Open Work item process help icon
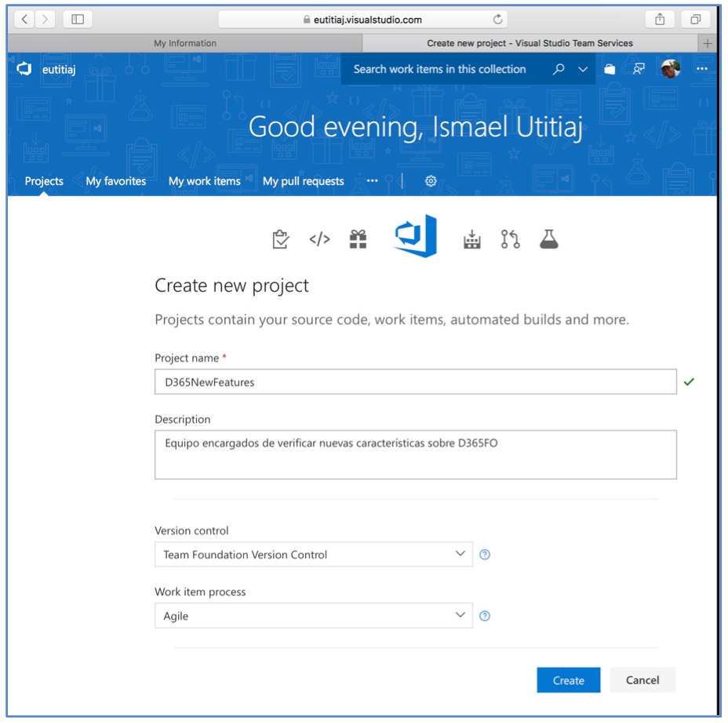Screen dimensions: 728x723 pos(485,616)
